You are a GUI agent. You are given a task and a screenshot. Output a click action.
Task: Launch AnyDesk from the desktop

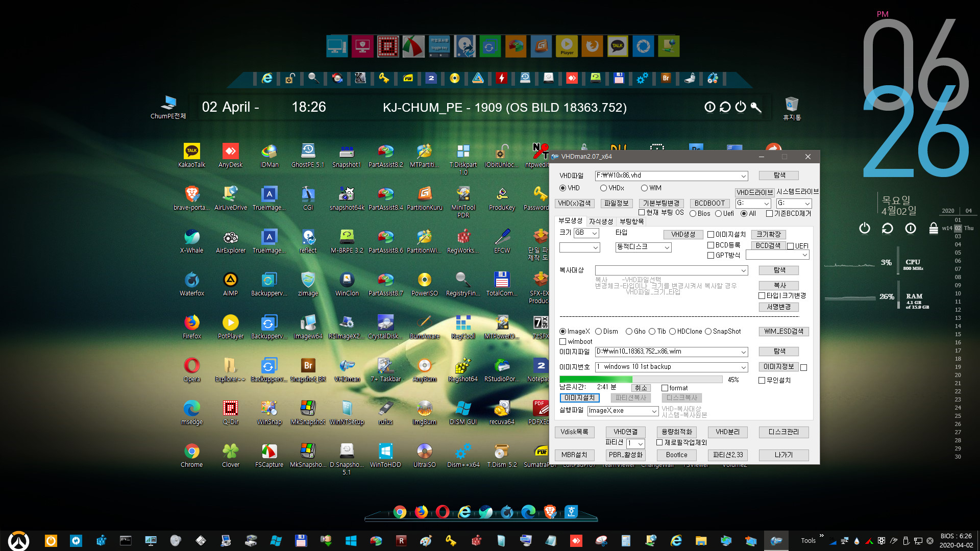click(x=230, y=155)
